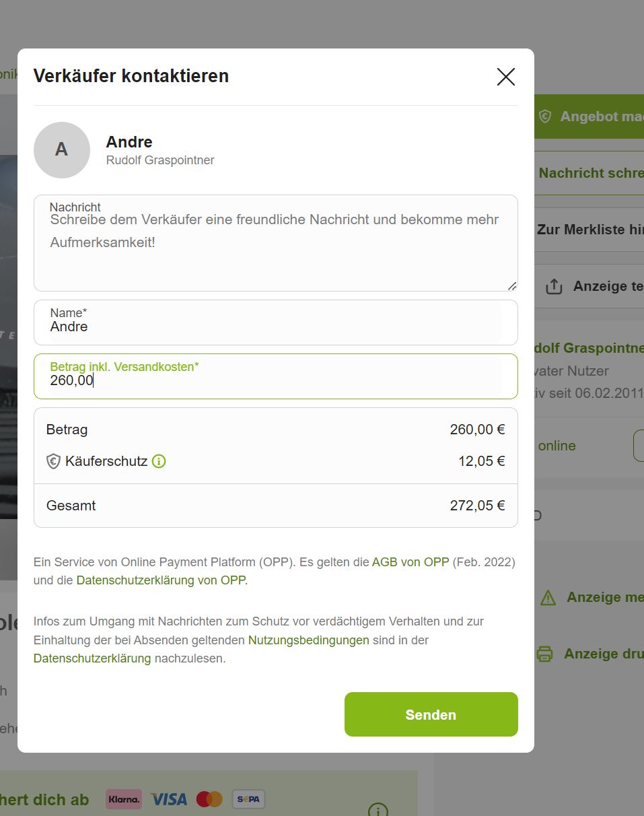Viewport: 644px width, 816px height.
Task: Grab the resize handle of the Nachricht box
Action: [x=512, y=285]
